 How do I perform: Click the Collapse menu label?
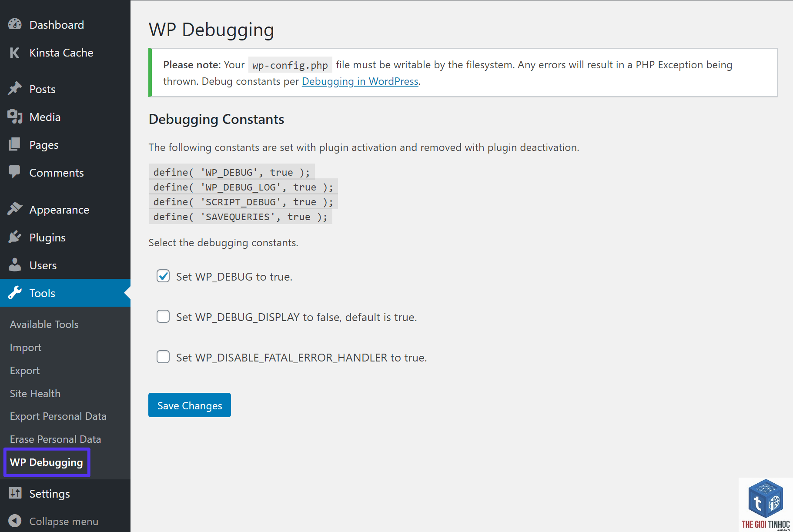coord(64,522)
